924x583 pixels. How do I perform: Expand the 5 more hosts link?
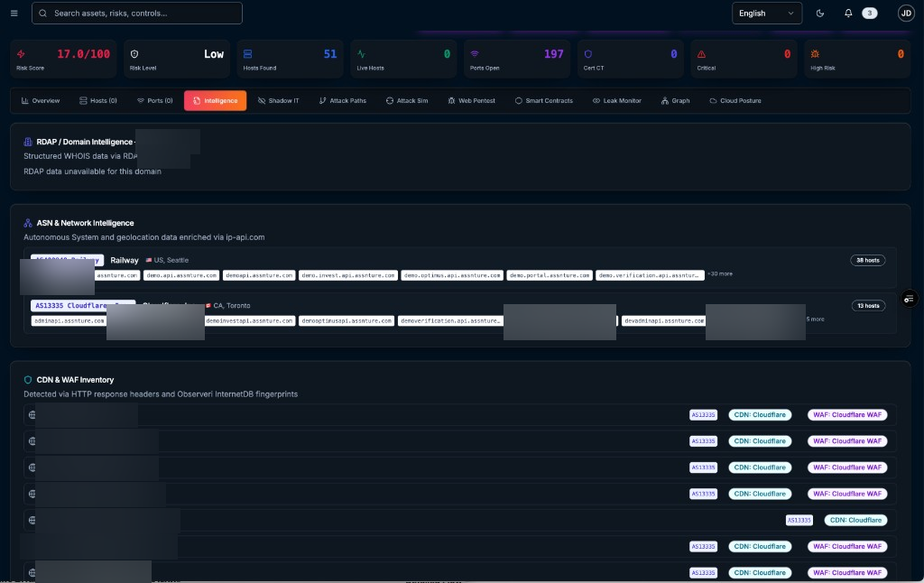click(815, 319)
